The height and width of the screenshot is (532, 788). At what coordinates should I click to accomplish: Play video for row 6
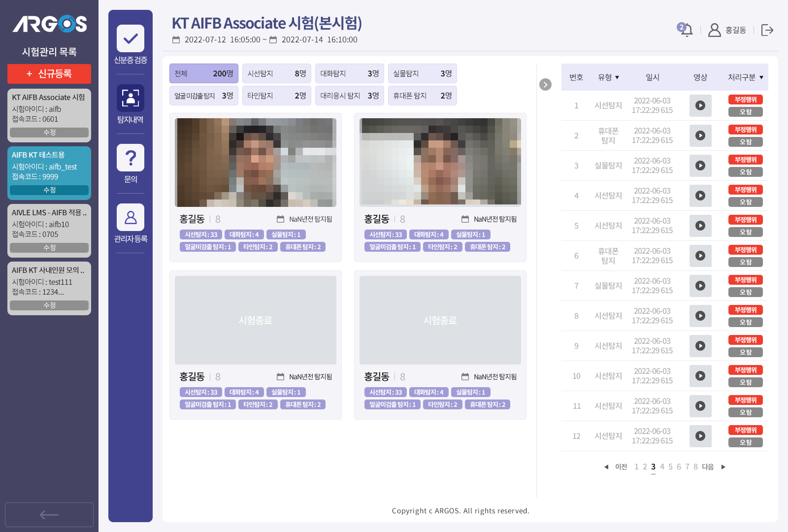pyautogui.click(x=700, y=256)
